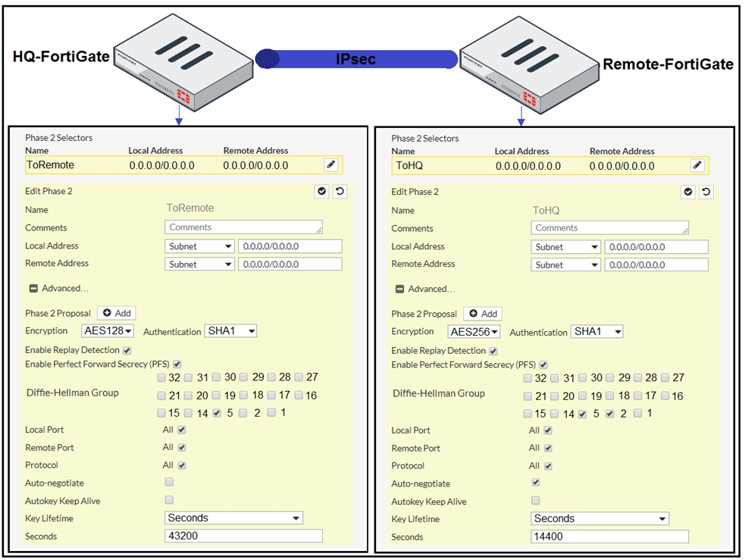Add a Phase 2 Proposal on ToHQ
745x560 pixels.
pyautogui.click(x=483, y=314)
